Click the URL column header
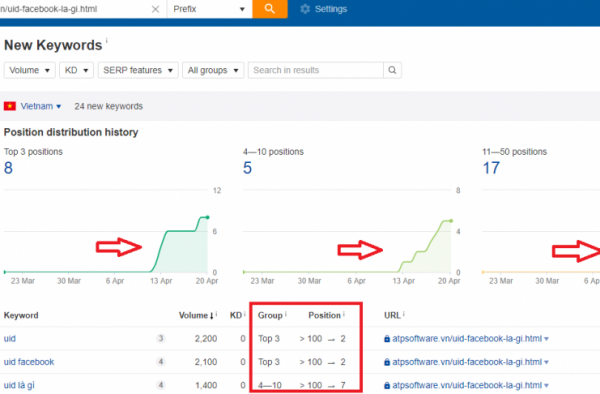 [392, 316]
